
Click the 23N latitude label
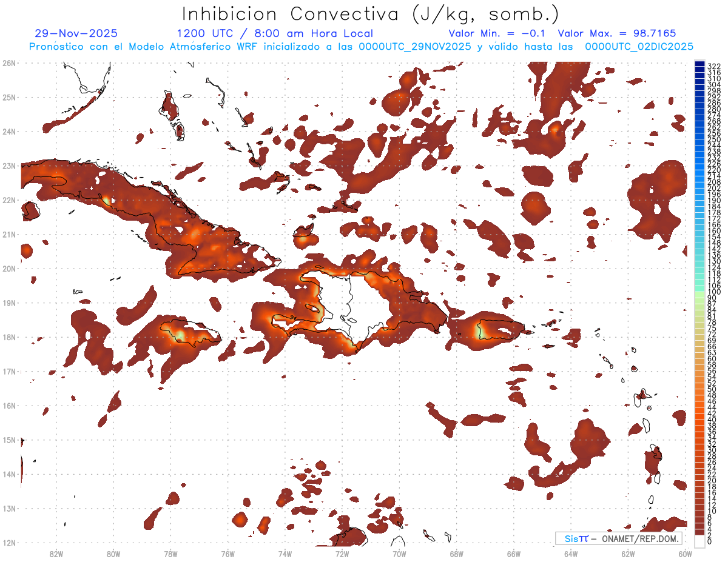(x=8, y=166)
